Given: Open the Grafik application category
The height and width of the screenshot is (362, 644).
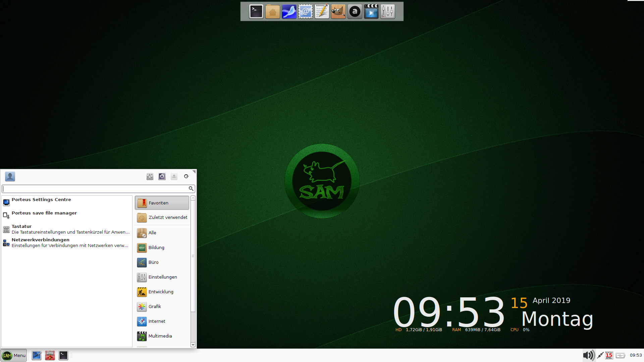Looking at the screenshot, I should pos(162,306).
